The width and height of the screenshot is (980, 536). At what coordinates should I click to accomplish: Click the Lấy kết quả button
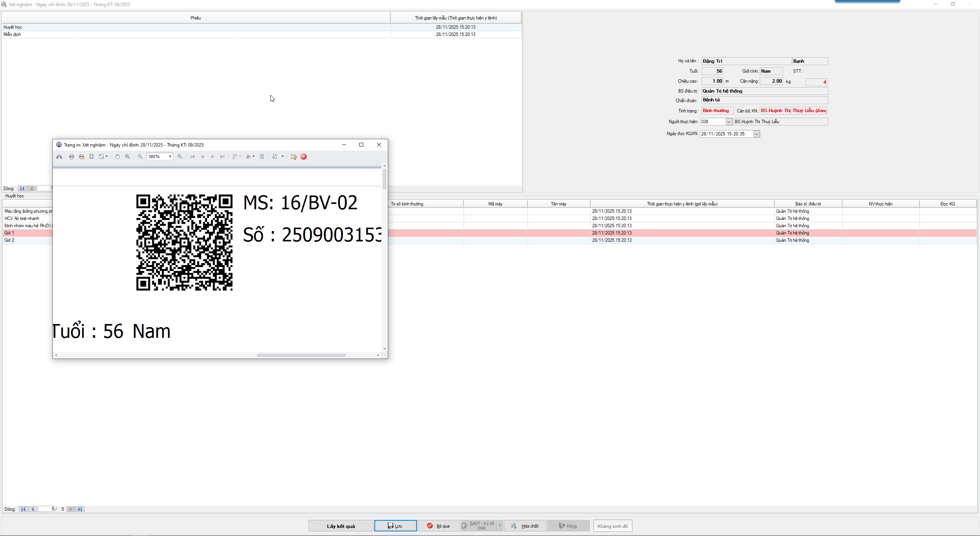point(341,526)
